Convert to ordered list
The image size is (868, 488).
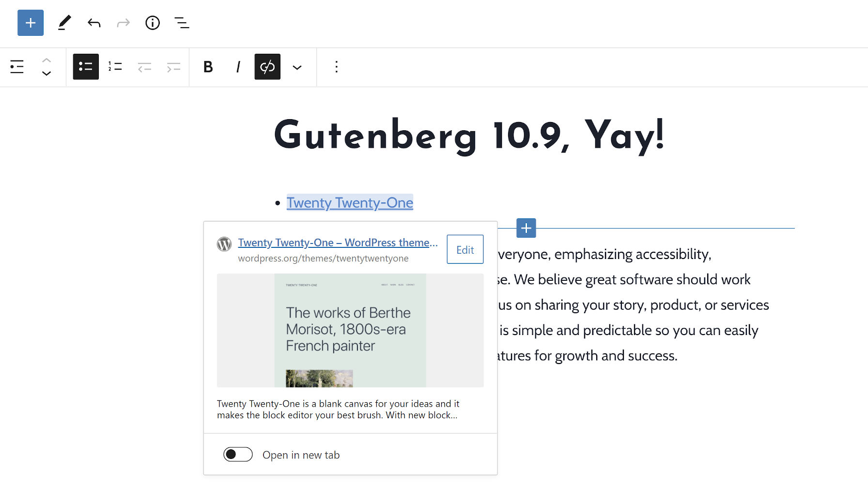[115, 67]
